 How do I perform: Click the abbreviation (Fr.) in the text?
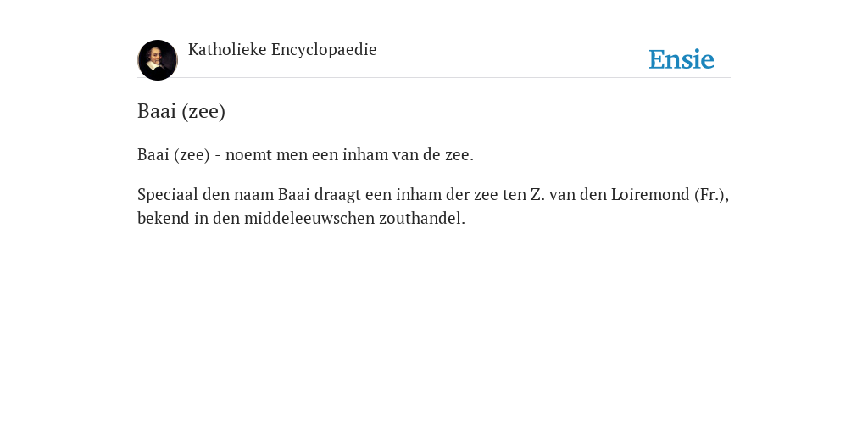(x=711, y=195)
